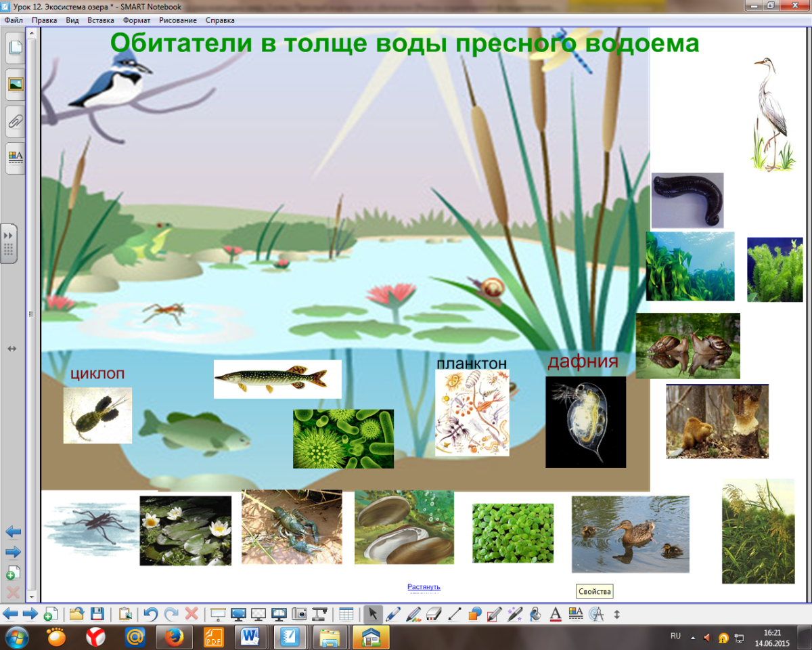
Task: Insert a table using the table icon
Action: 344,615
